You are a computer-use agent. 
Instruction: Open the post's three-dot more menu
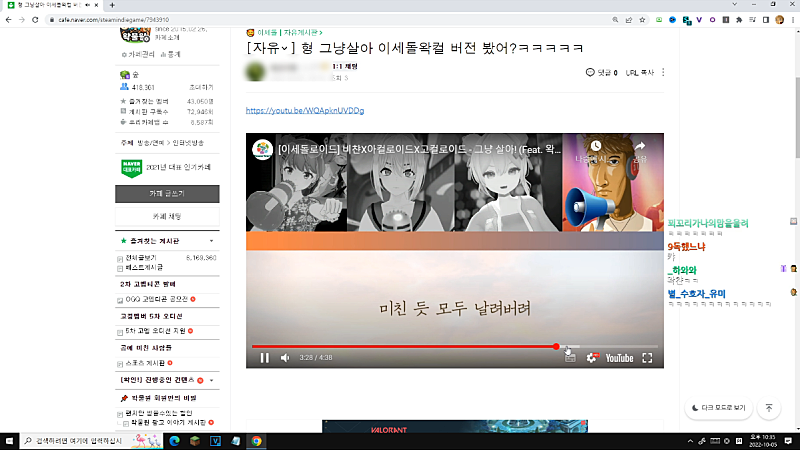pyautogui.click(x=663, y=72)
